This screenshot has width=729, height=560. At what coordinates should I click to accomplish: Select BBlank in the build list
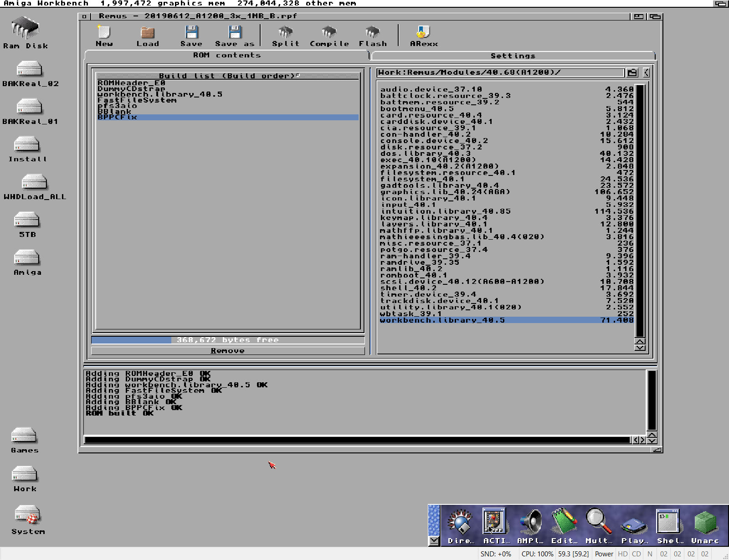(x=227, y=112)
